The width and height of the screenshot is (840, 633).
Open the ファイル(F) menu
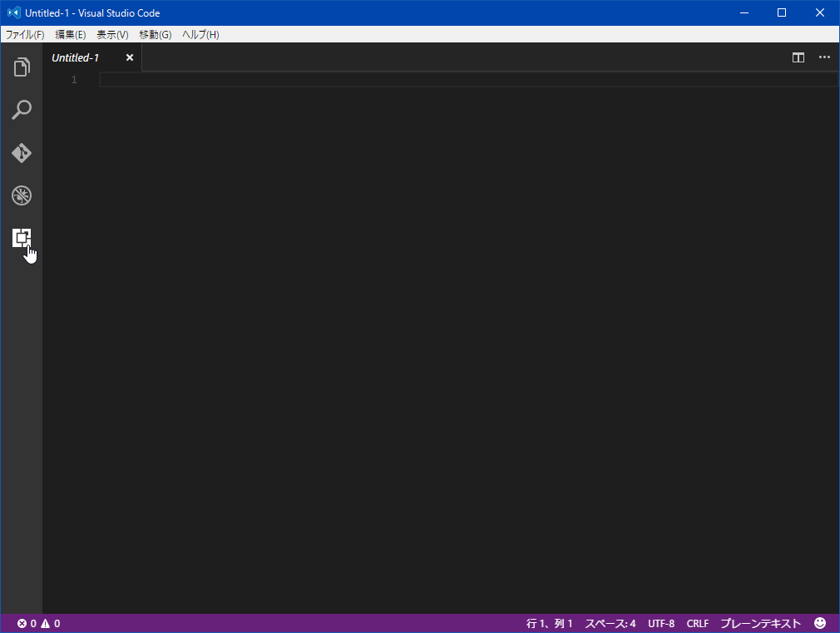click(25, 35)
